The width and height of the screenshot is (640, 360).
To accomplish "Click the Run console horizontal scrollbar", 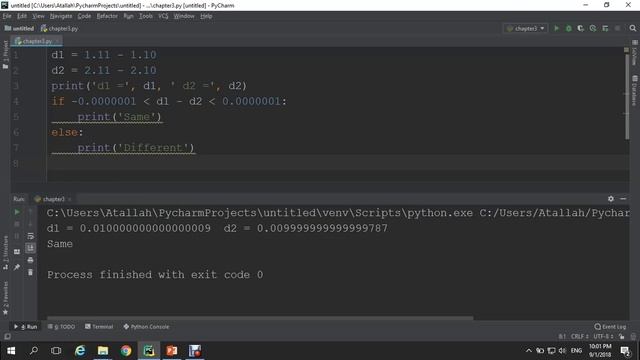I will pos(260,318).
